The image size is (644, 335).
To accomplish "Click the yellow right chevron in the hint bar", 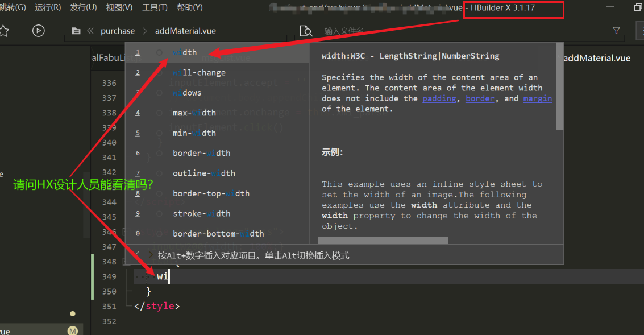I will coord(151,255).
